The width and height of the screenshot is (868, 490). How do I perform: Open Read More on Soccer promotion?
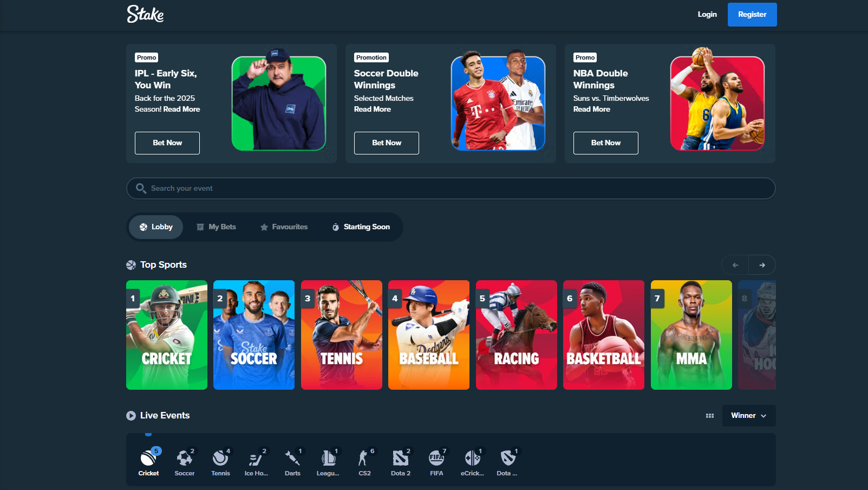pos(373,109)
